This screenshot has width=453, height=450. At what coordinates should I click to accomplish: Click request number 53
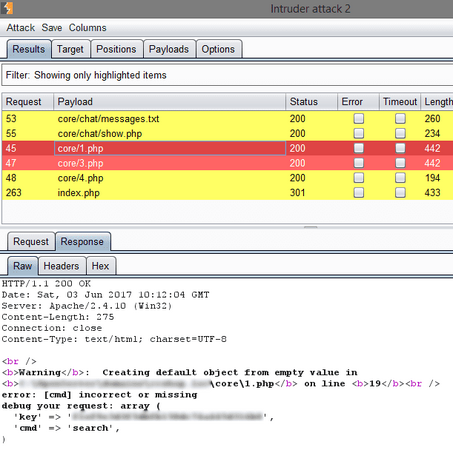click(11, 119)
